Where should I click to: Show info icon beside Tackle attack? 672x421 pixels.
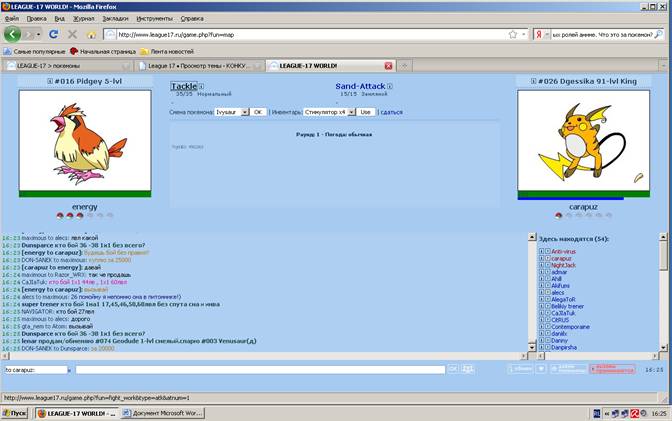201,86
